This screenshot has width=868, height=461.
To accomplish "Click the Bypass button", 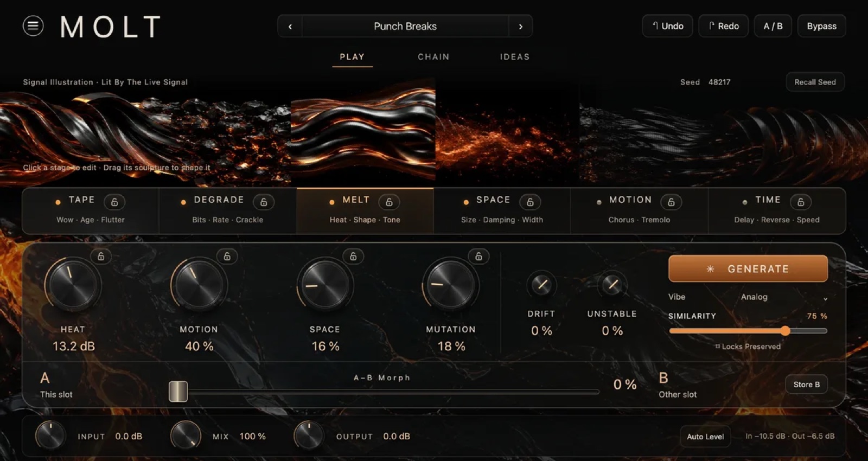I will 821,26.
